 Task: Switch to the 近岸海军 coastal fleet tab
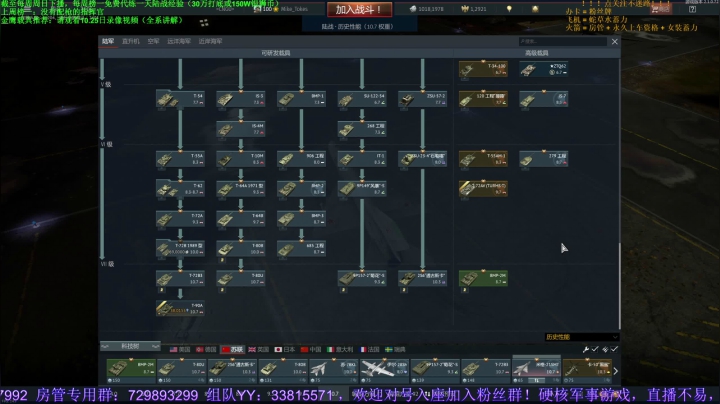click(210, 41)
